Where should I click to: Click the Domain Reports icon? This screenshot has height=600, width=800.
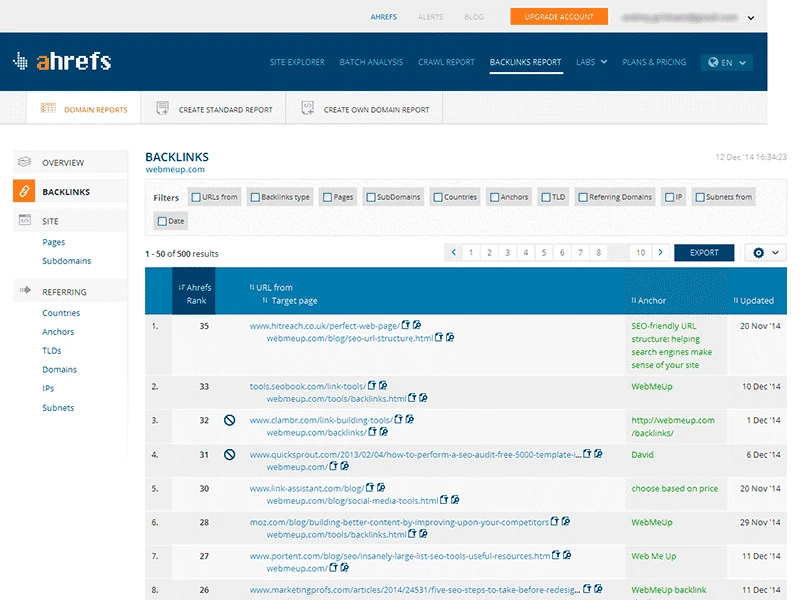[46, 109]
